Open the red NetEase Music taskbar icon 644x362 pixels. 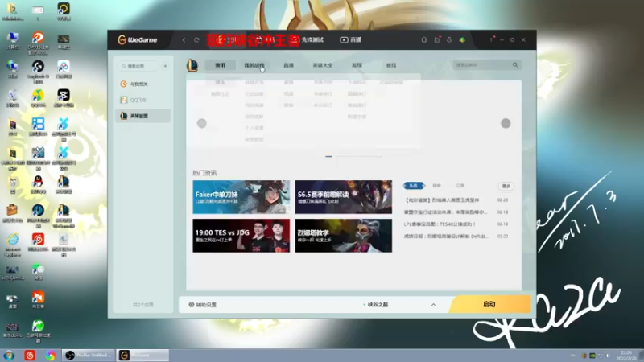[x=30, y=355]
